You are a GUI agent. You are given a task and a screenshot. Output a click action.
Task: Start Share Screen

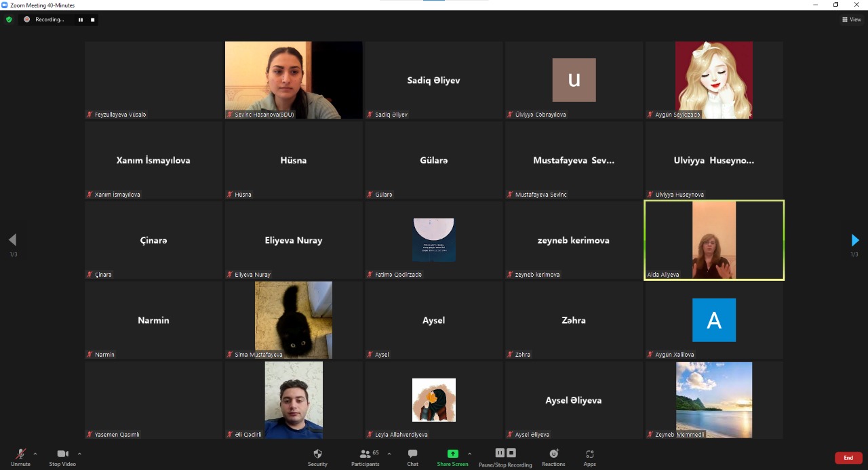click(452, 457)
